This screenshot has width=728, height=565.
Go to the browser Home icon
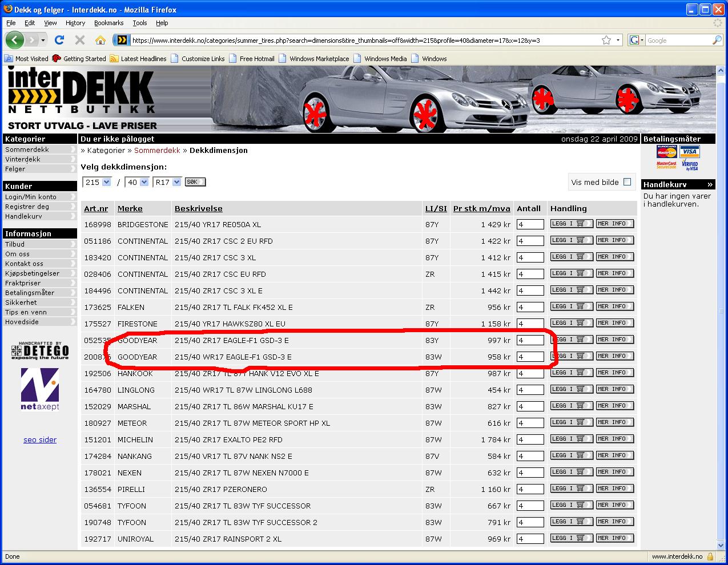100,40
